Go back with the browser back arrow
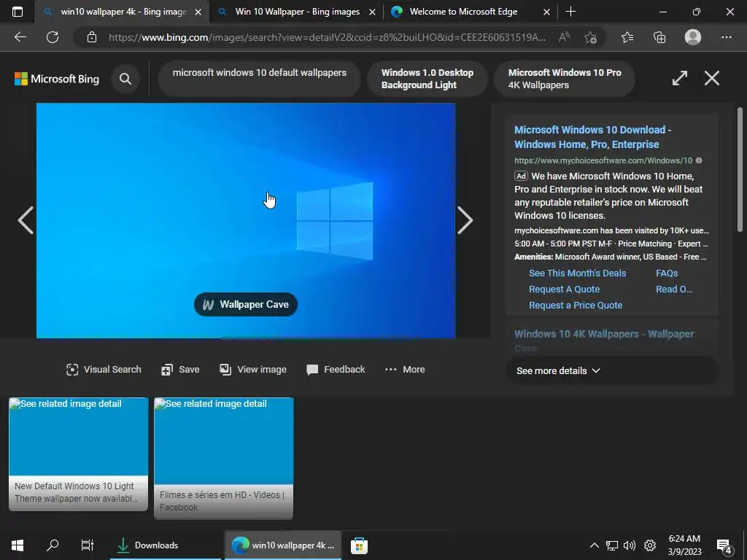 pyautogui.click(x=20, y=37)
